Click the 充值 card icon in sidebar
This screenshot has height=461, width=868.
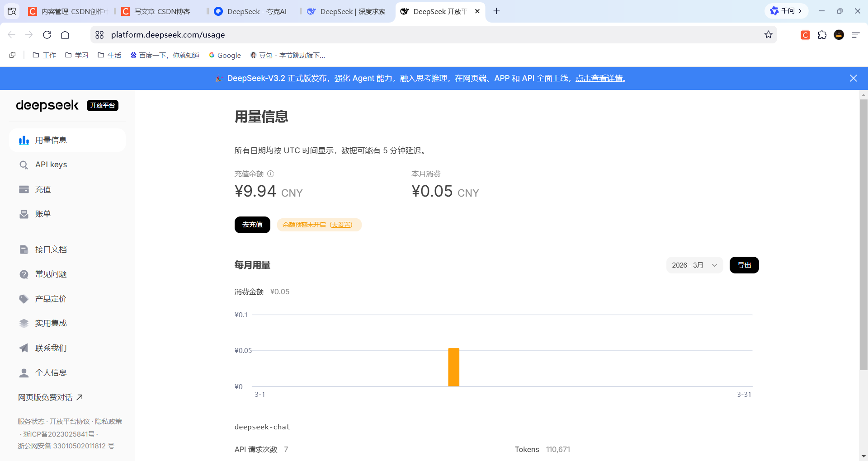[x=24, y=189]
